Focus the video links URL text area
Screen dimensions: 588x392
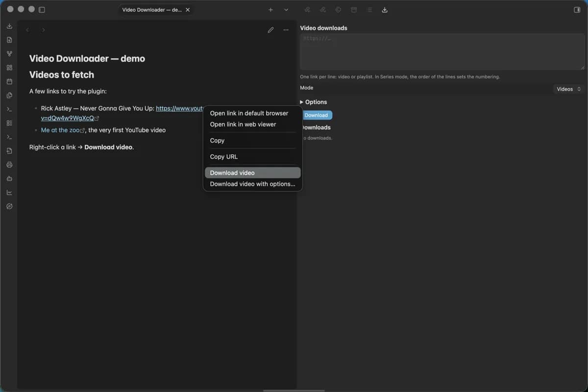pos(442,51)
